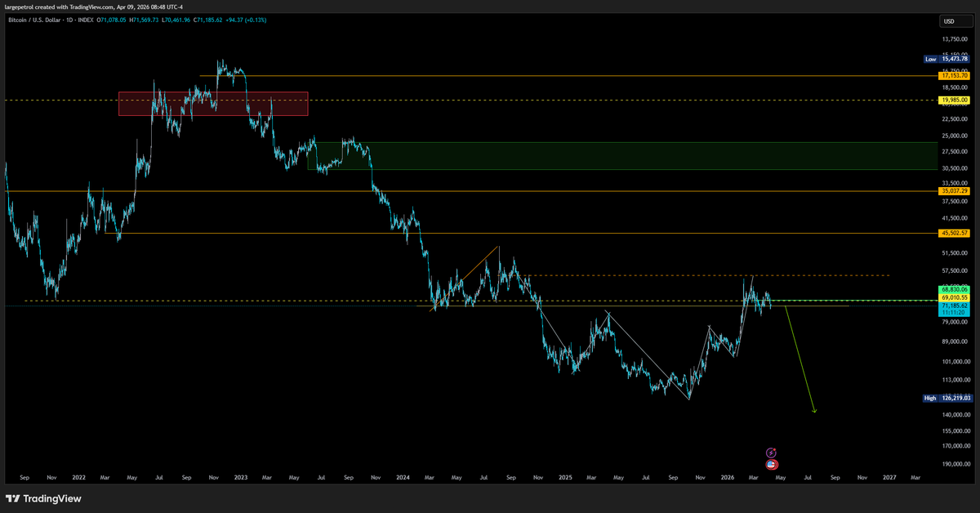Click the 19,985.00 yellow price tag
The image size is (980, 513).
(955, 100)
